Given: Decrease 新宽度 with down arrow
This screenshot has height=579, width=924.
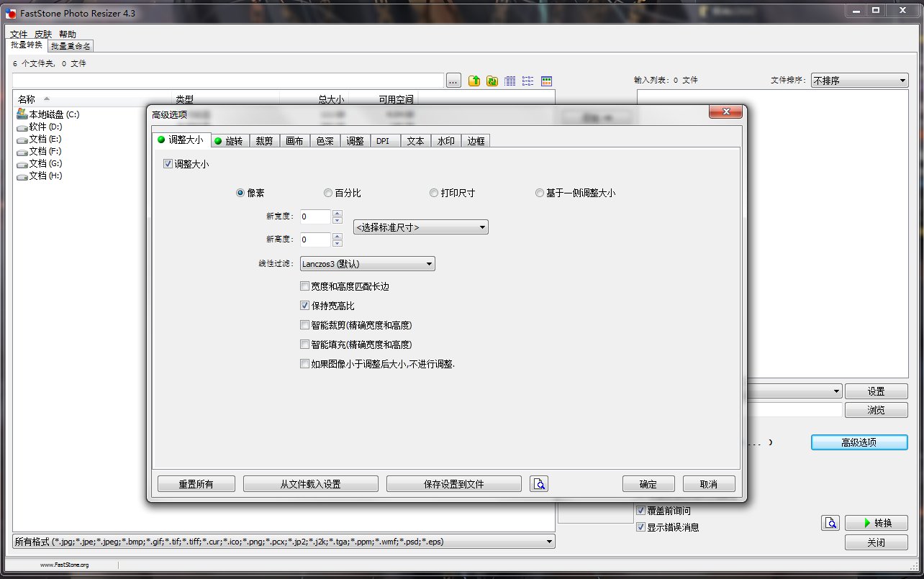Looking at the screenshot, I should tap(338, 220).
